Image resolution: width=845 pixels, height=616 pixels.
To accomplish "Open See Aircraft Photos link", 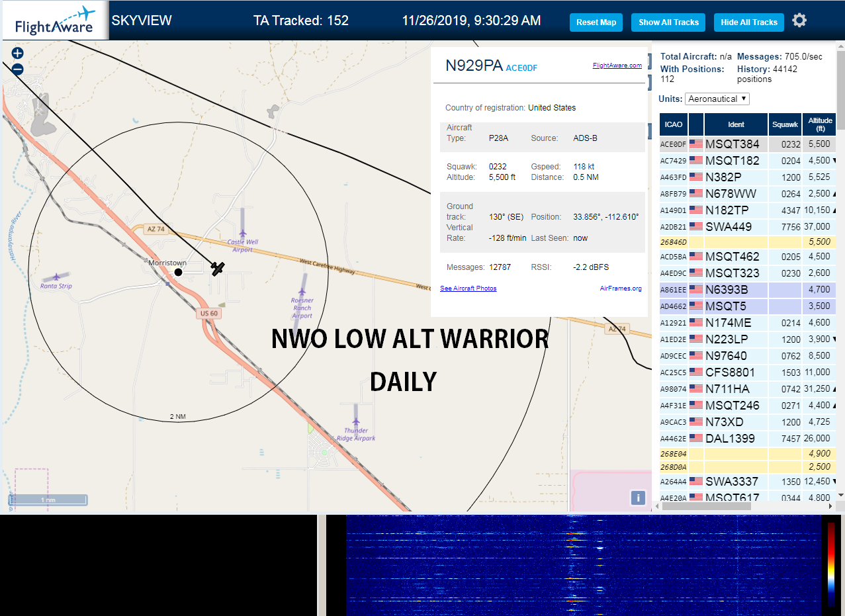I will pyautogui.click(x=468, y=288).
